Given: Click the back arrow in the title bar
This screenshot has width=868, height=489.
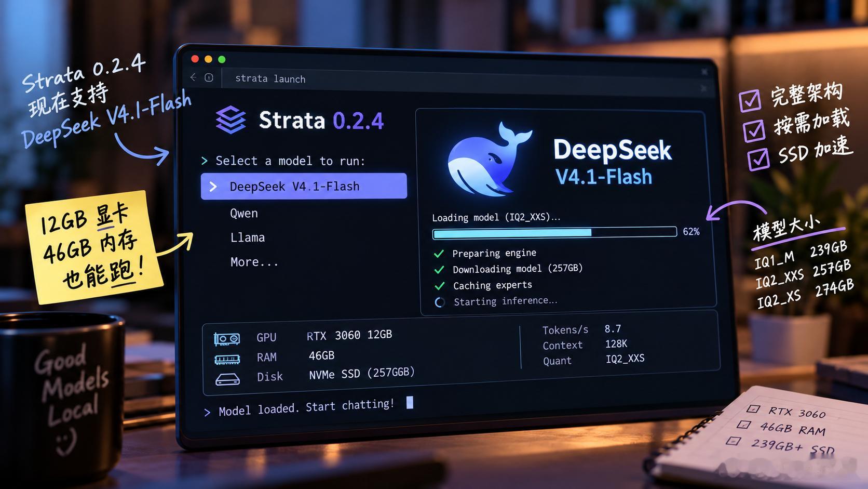Looking at the screenshot, I should [x=193, y=77].
